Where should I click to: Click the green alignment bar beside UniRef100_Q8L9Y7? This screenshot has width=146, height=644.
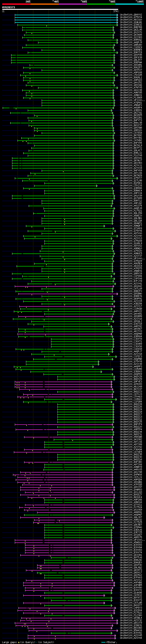coord(63,60)
